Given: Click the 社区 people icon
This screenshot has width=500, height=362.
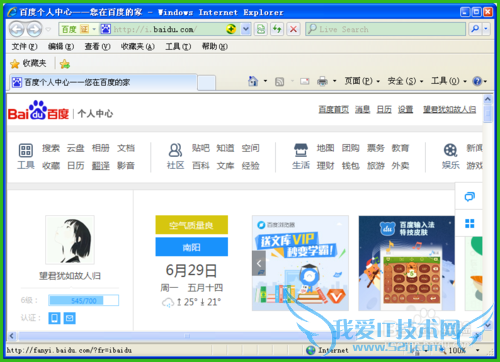Looking at the screenshot, I should coord(175,150).
